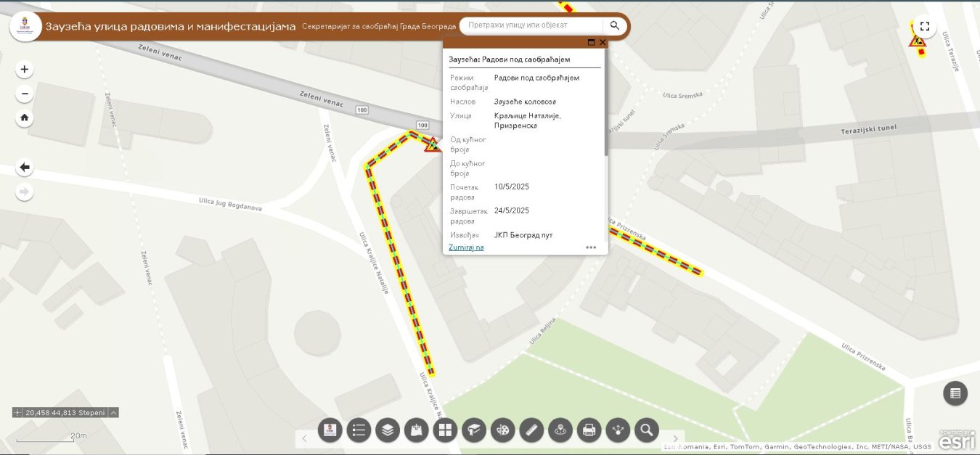Screen dimensions: 980x455
Task: Toggle fullscreen map view
Action: pos(924,26)
